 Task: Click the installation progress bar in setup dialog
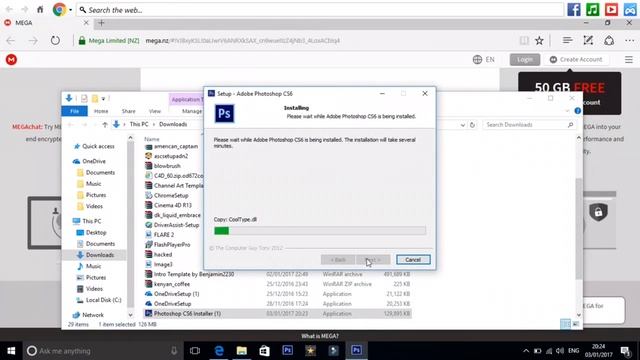tap(320, 231)
